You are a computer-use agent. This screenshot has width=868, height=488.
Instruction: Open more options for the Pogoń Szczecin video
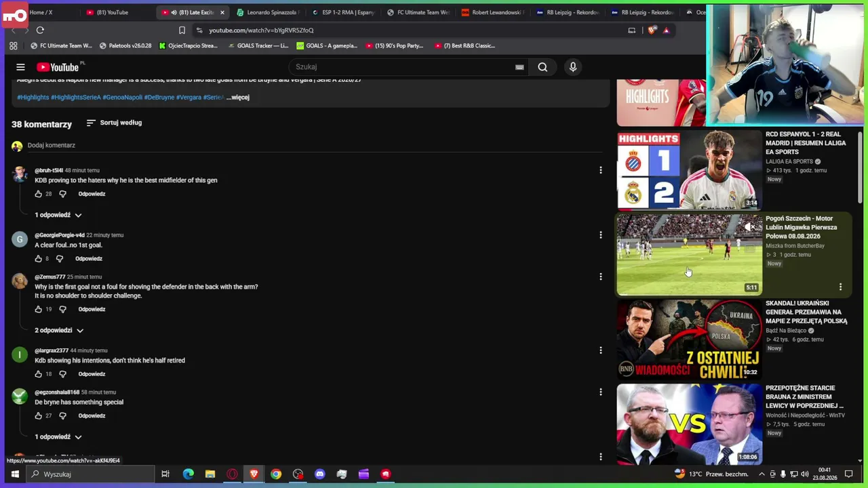coord(840,287)
